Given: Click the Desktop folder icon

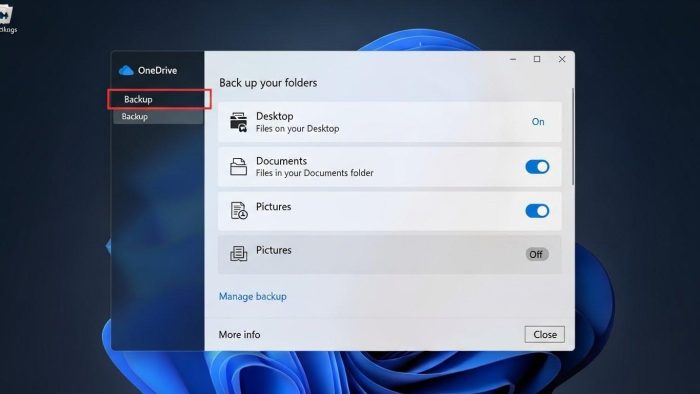Looking at the screenshot, I should tap(238, 122).
